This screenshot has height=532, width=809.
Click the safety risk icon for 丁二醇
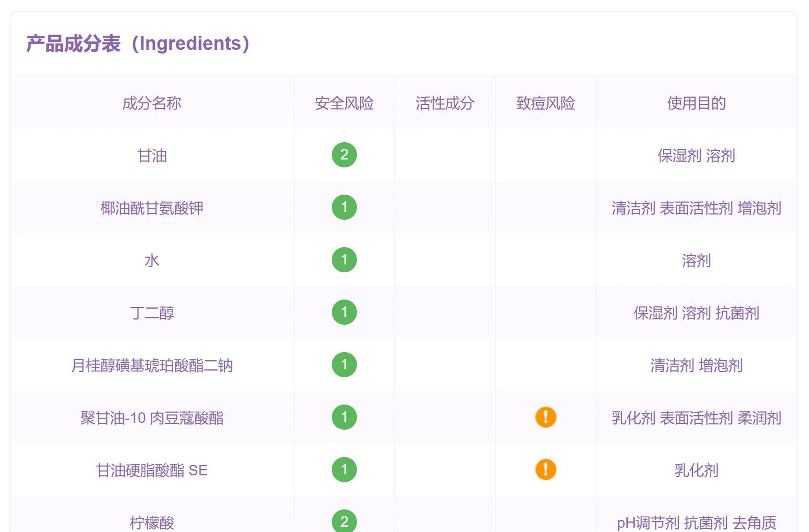pyautogui.click(x=344, y=312)
